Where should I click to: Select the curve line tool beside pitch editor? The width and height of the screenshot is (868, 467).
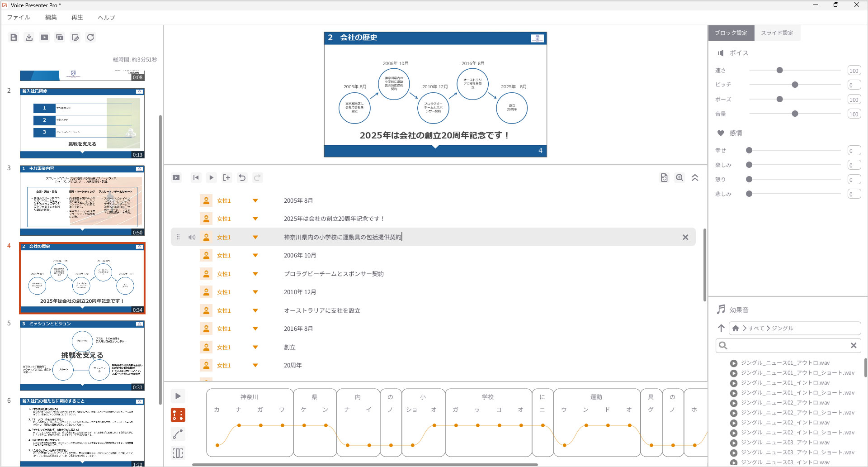(178, 434)
